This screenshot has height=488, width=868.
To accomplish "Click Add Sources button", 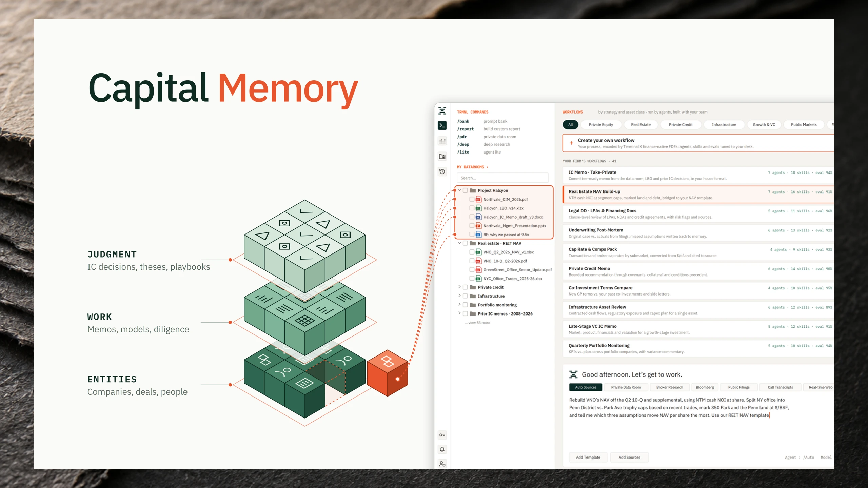I will click(629, 457).
